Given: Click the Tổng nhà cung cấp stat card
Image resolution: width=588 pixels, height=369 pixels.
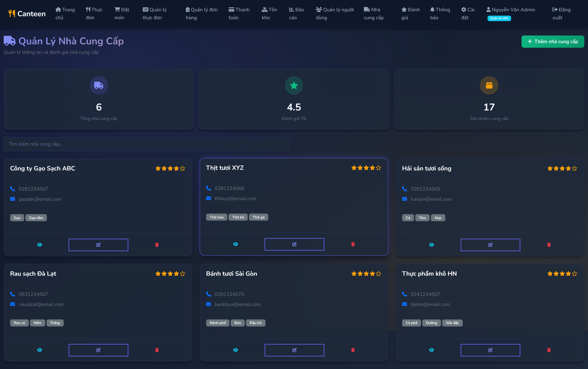Looking at the screenshot, I should [x=99, y=99].
